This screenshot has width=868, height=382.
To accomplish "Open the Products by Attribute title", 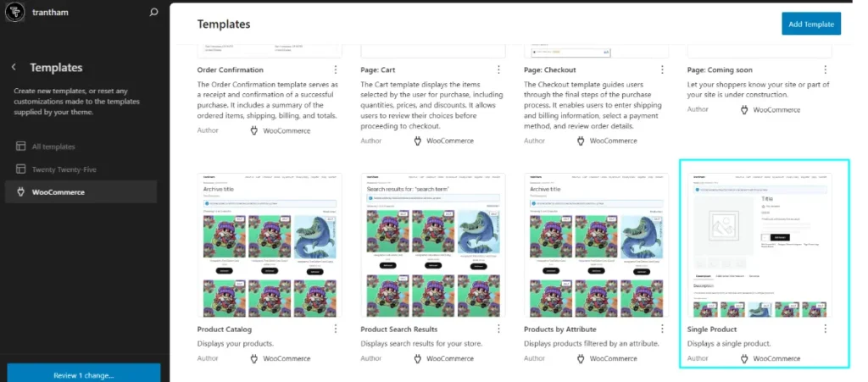I will pos(559,329).
